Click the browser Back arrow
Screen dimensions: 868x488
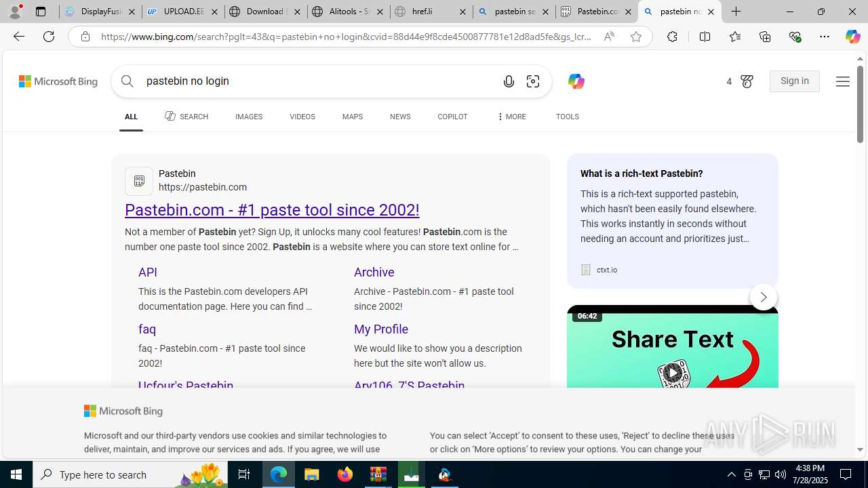[x=18, y=37]
